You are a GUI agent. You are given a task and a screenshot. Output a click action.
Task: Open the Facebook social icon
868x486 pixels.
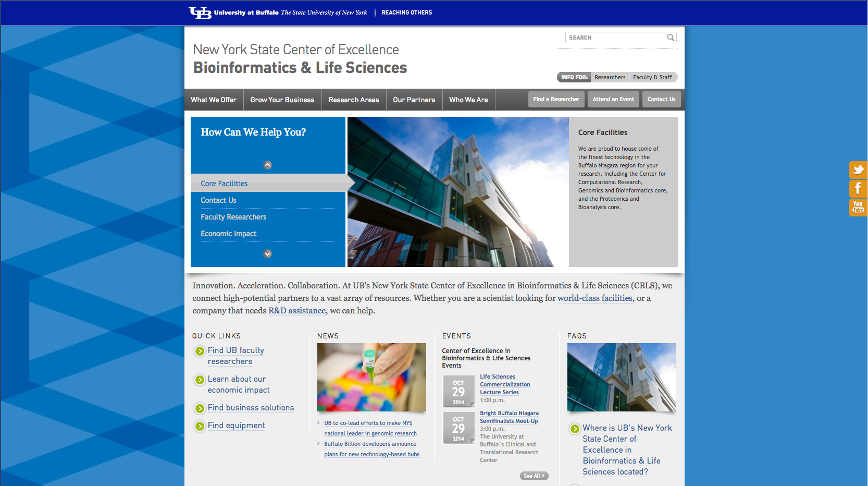858,189
